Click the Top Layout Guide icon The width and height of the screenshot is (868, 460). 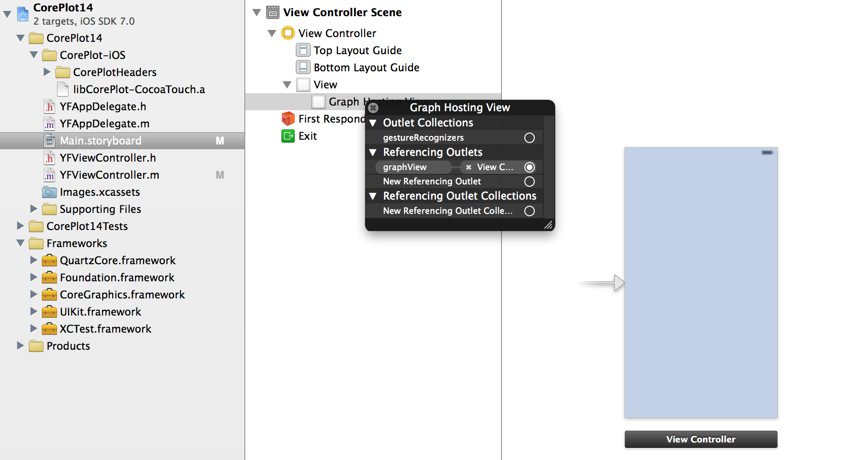click(x=303, y=50)
